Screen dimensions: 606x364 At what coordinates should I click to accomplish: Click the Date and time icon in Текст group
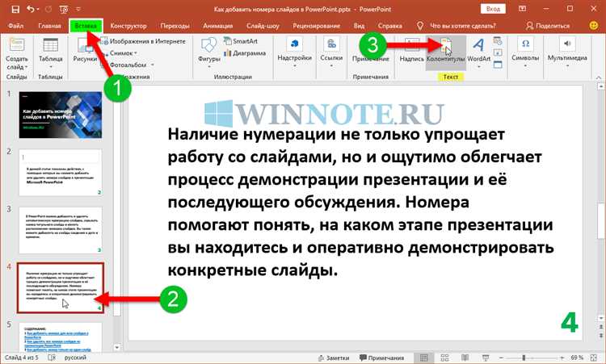498,40
